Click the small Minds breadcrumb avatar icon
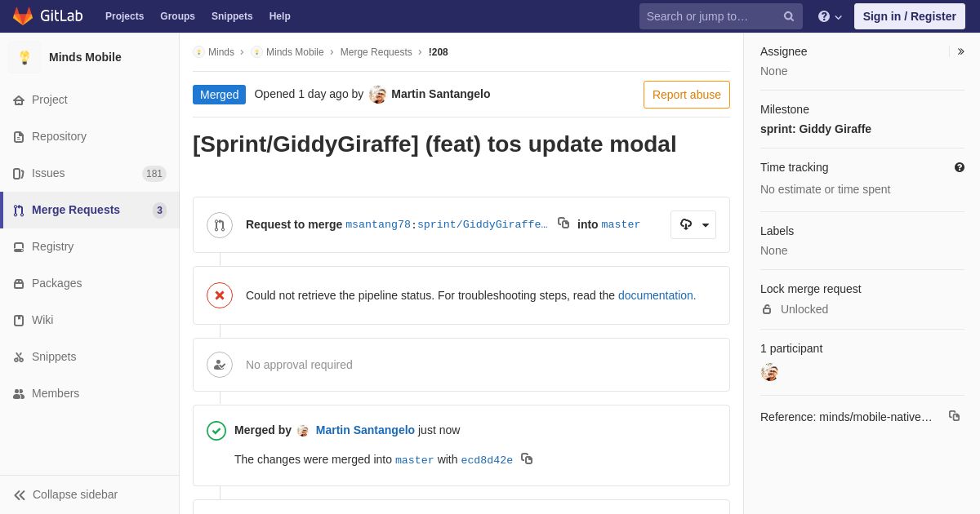980x514 pixels. tap(198, 52)
